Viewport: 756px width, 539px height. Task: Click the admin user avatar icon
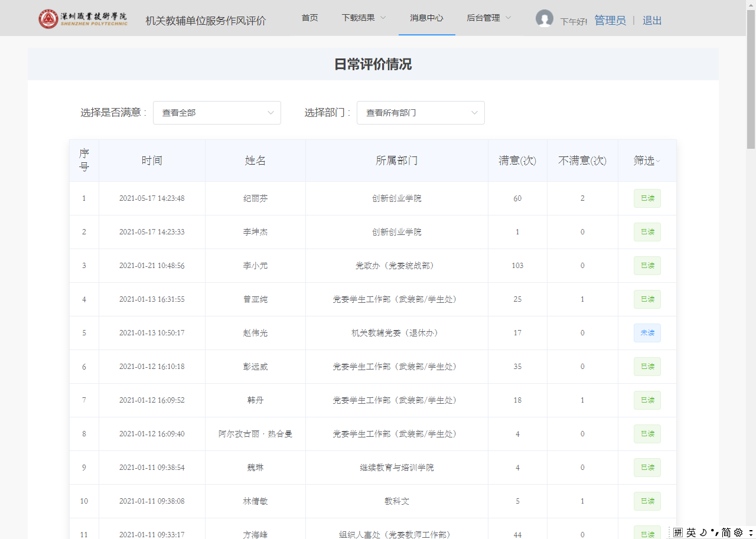(545, 18)
